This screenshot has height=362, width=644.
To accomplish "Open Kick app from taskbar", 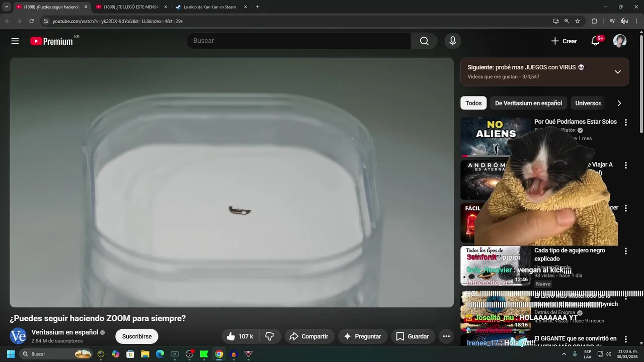I will point(204,354).
